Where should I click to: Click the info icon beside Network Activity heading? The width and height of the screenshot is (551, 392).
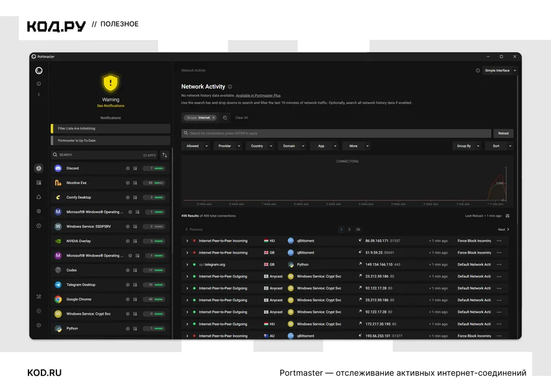(x=230, y=87)
